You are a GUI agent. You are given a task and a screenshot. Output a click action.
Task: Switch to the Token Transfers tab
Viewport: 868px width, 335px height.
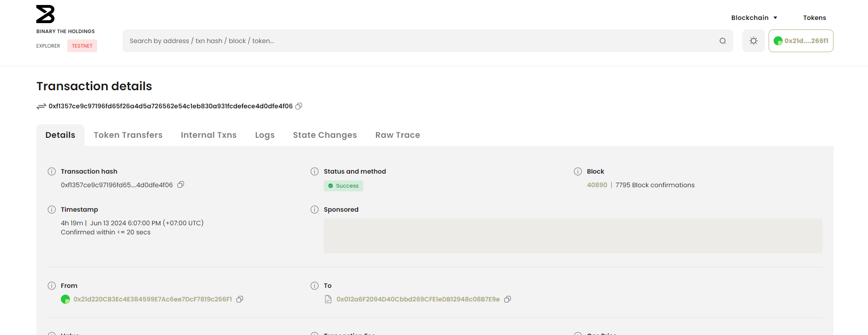tap(128, 135)
